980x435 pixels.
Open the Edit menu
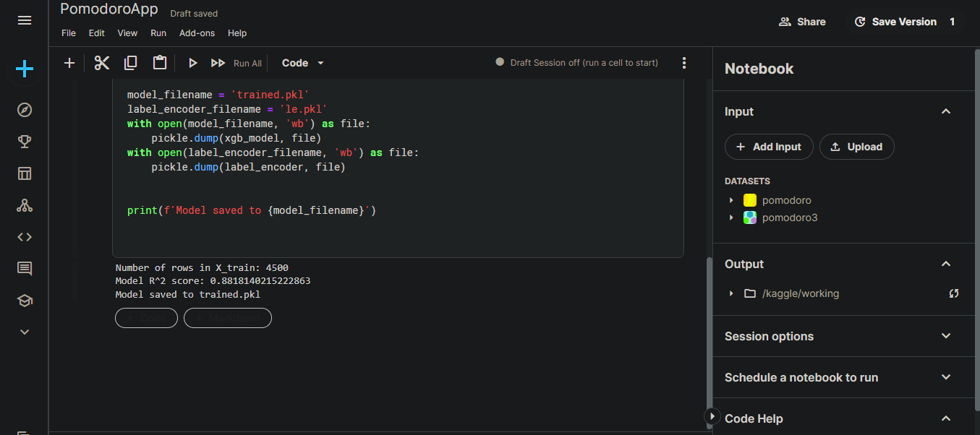(97, 33)
